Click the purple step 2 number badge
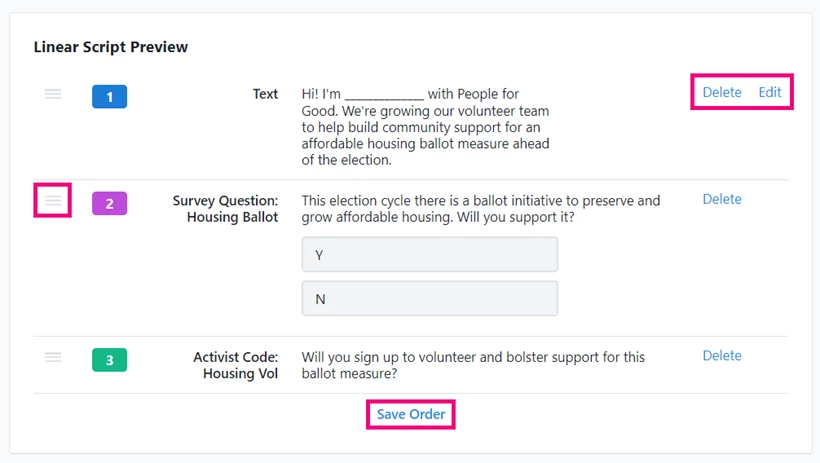 109,204
